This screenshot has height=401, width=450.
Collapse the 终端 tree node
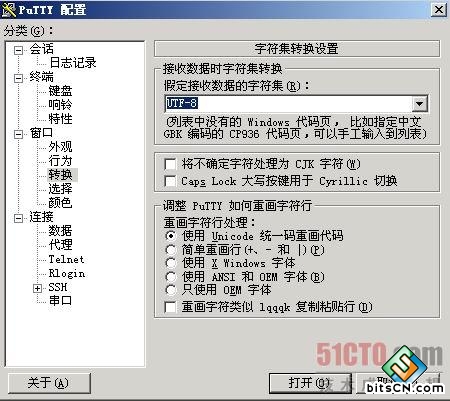(x=18, y=78)
